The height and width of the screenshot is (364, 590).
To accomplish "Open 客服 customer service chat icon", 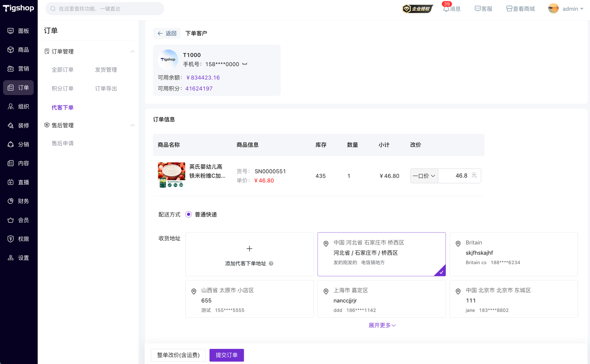I will (x=478, y=9).
